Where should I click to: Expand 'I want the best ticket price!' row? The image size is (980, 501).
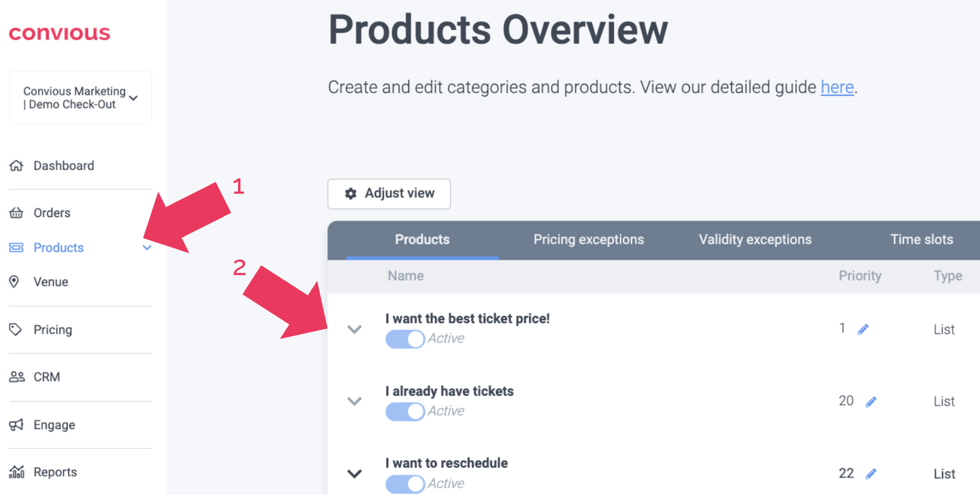click(x=354, y=329)
